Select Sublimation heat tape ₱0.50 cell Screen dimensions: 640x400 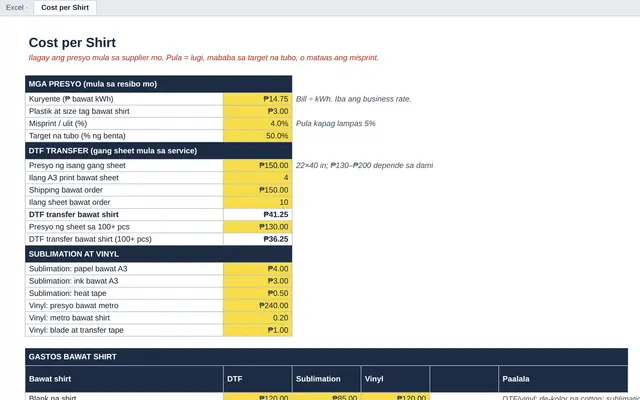(258, 293)
